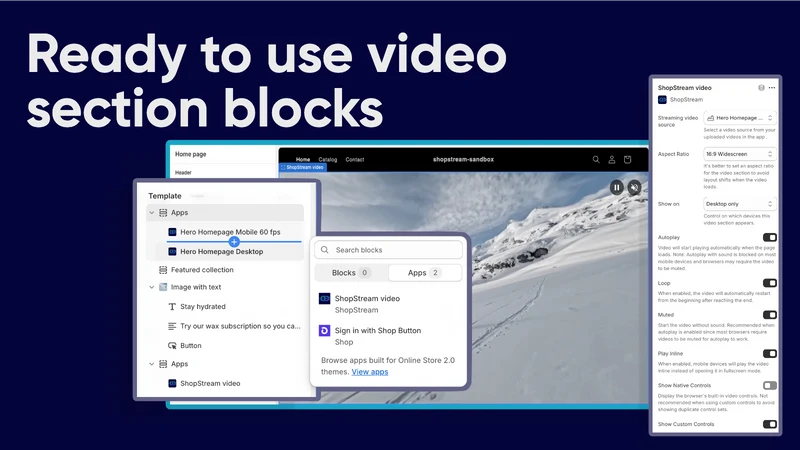Collapse the top Apps section chevron
Viewport: 800px width, 450px height.
coord(152,213)
